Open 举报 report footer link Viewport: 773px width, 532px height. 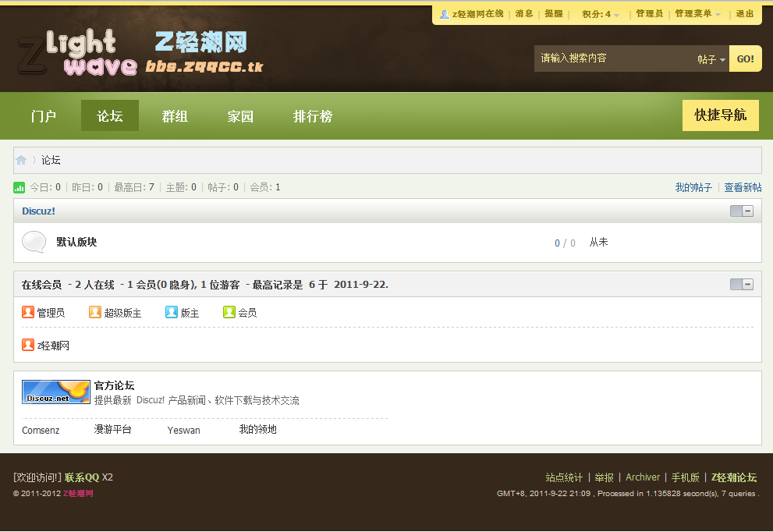[604, 477]
